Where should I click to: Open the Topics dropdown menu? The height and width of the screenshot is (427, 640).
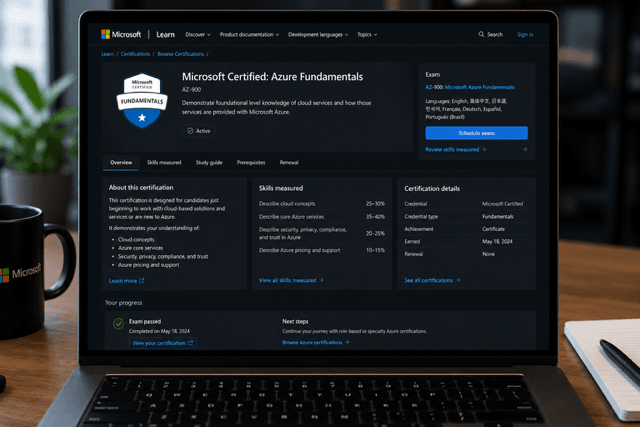coord(367,35)
